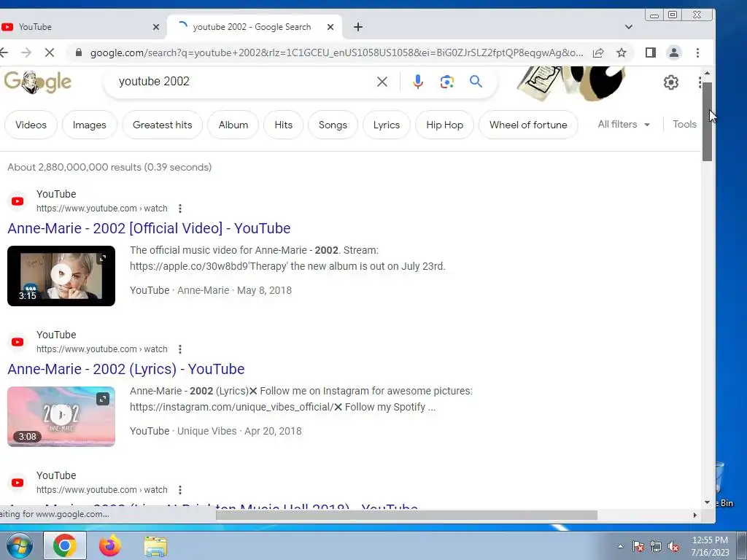
Task: Close the Google Search tab
Action: pos(330,27)
